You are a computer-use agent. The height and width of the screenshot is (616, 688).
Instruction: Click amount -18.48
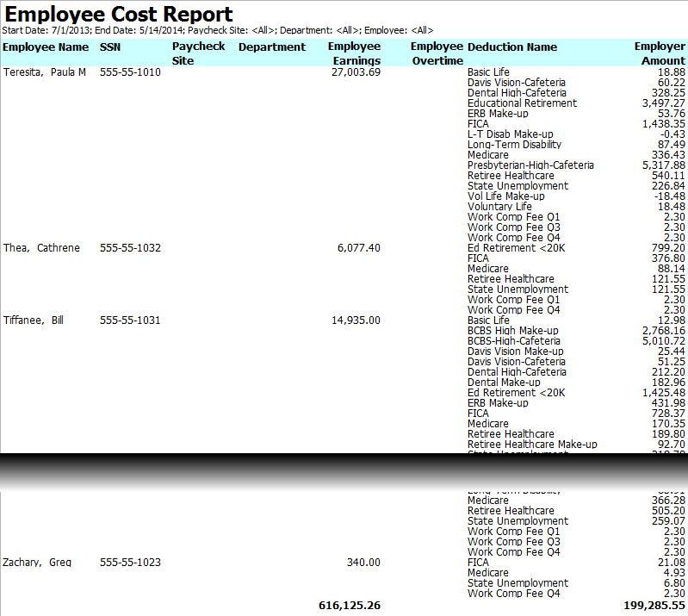pyautogui.click(x=669, y=196)
